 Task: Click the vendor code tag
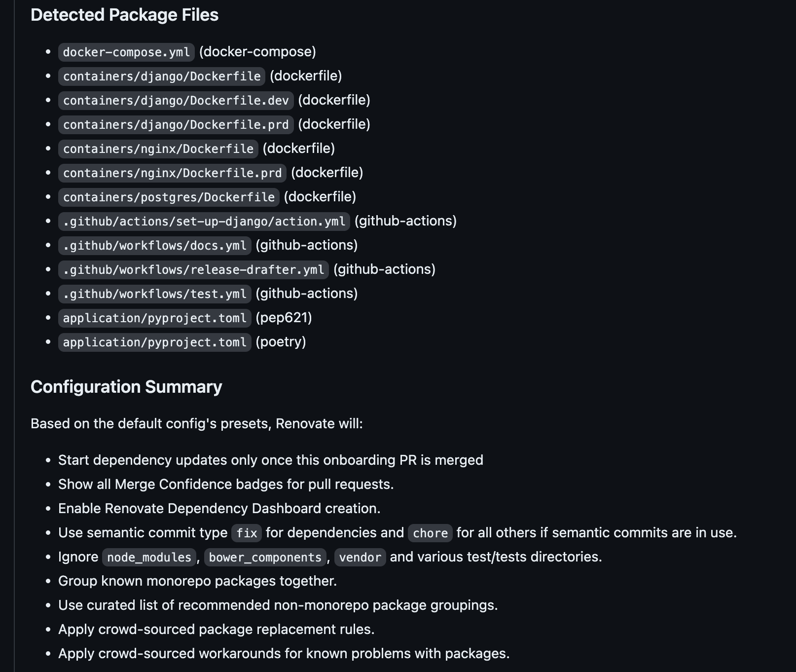tap(360, 558)
